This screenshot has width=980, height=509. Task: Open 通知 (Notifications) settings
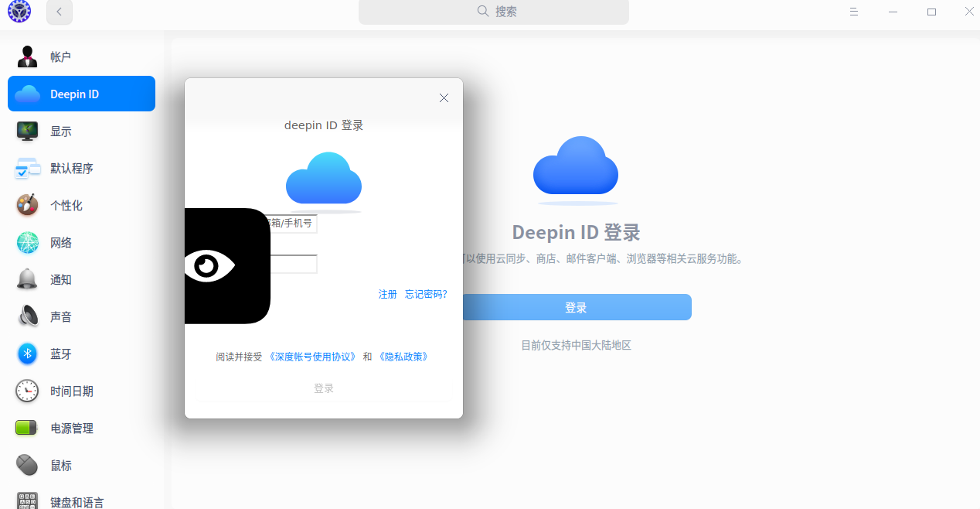click(27, 279)
